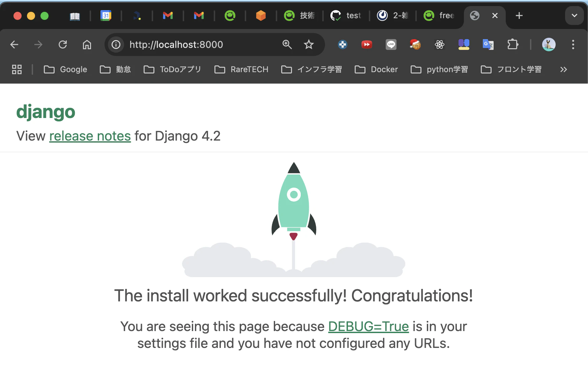This screenshot has width=588, height=385.
Task: Expand the インフラ学習 bookmarks folder
Action: 312,69
